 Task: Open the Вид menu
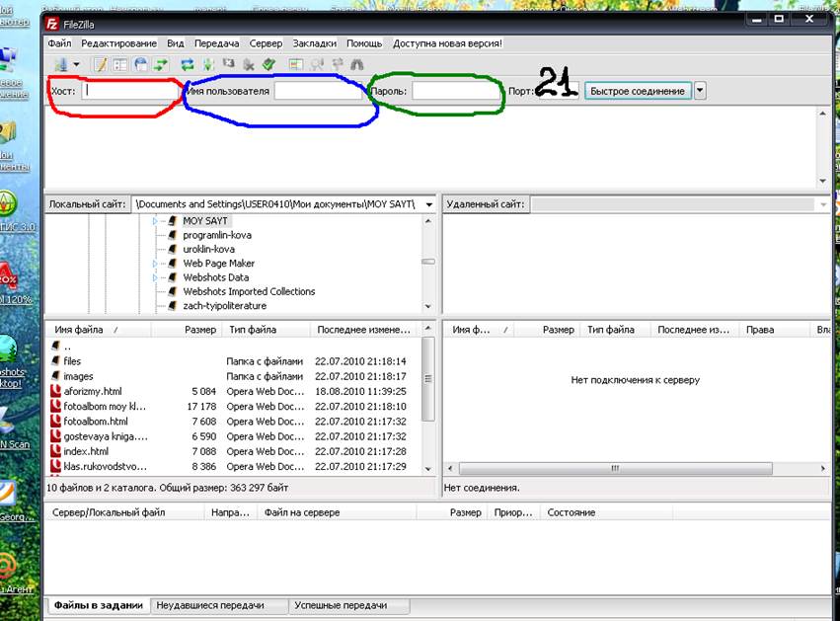click(175, 43)
